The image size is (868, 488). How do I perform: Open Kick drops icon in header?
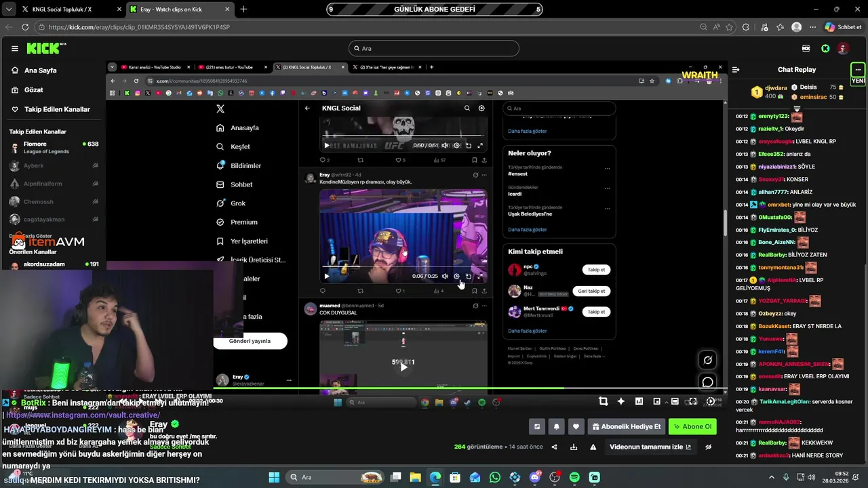[x=806, y=48]
